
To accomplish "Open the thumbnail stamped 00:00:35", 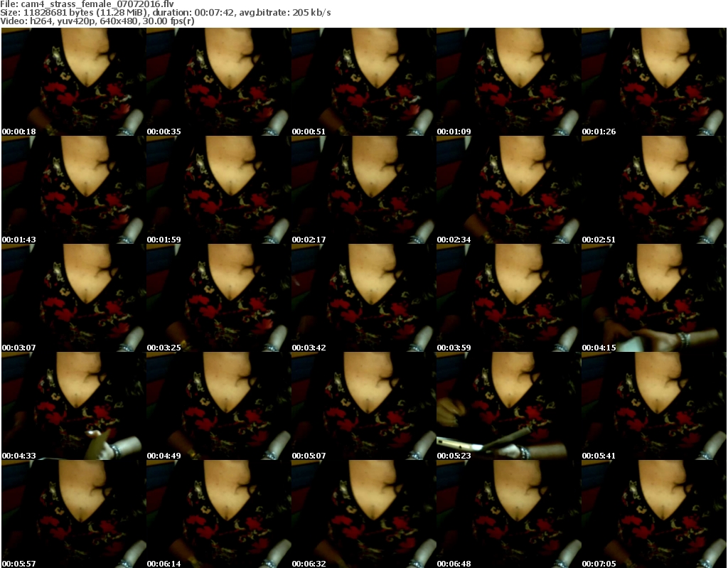I will pos(219,82).
